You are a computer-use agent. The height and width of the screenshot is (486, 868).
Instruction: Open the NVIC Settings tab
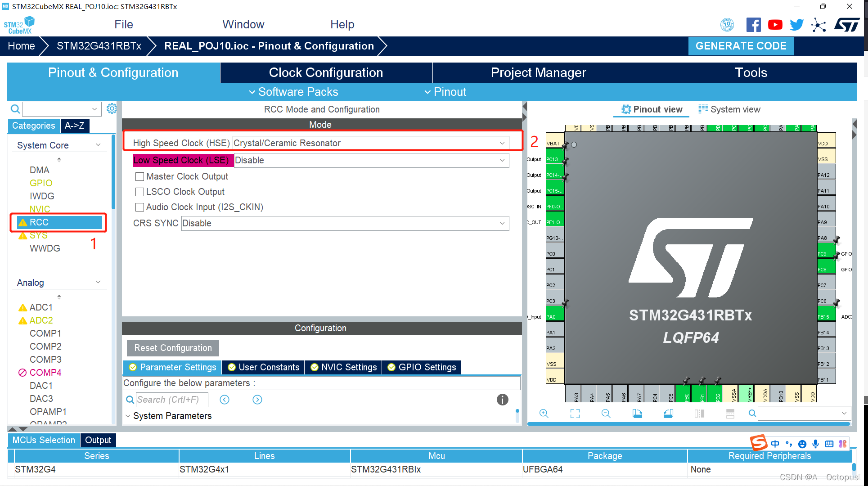[343, 368]
